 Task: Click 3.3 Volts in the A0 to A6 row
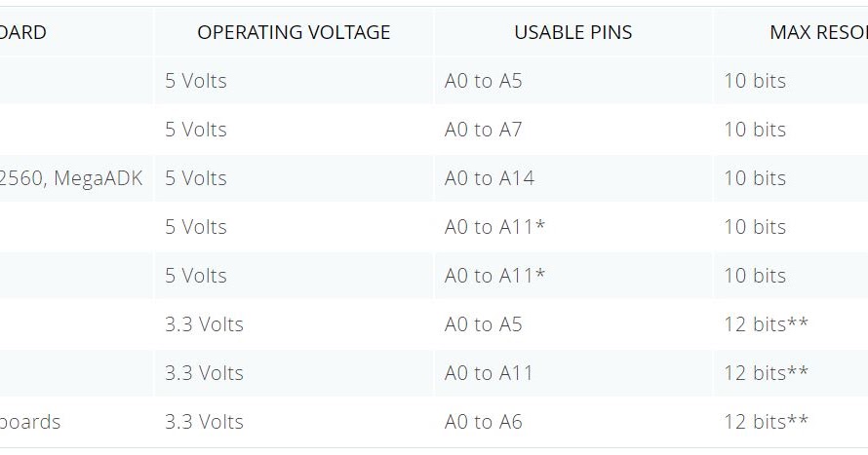[x=204, y=422]
